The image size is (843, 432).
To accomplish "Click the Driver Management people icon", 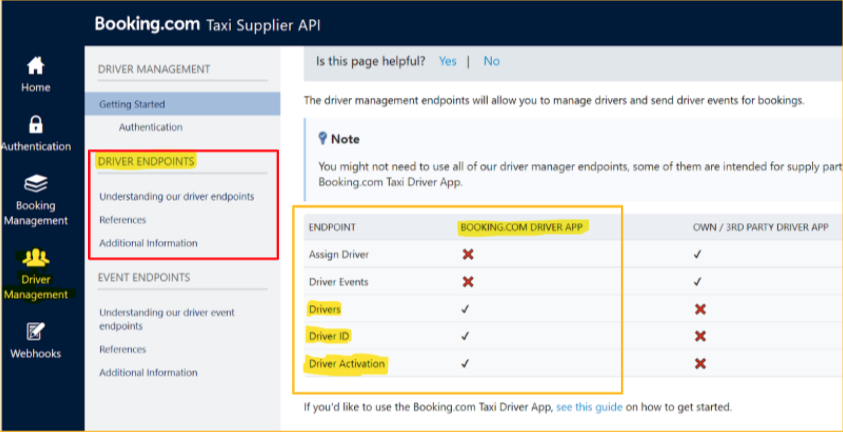I will coord(35,258).
